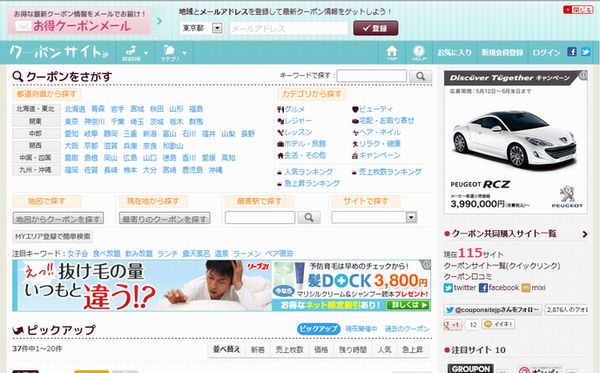Open the 人気ランキング link
The image size is (600, 373).
coord(308,172)
